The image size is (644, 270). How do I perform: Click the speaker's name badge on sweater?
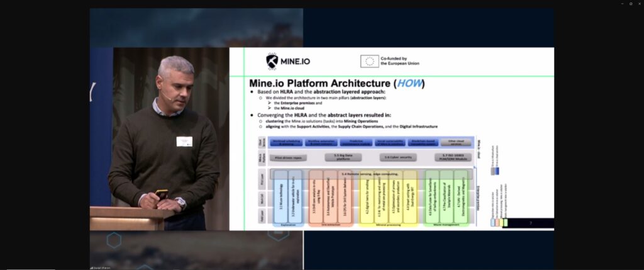[184, 142]
